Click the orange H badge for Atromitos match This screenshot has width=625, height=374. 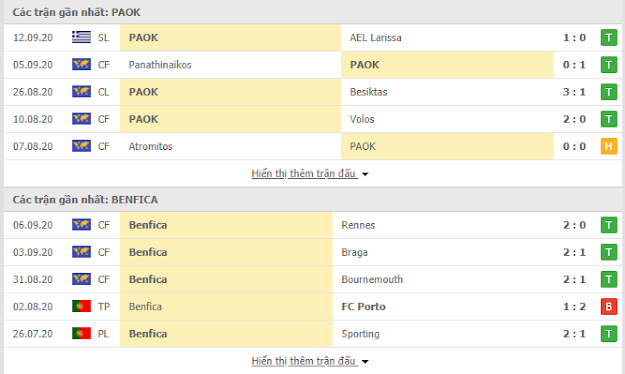click(x=609, y=146)
